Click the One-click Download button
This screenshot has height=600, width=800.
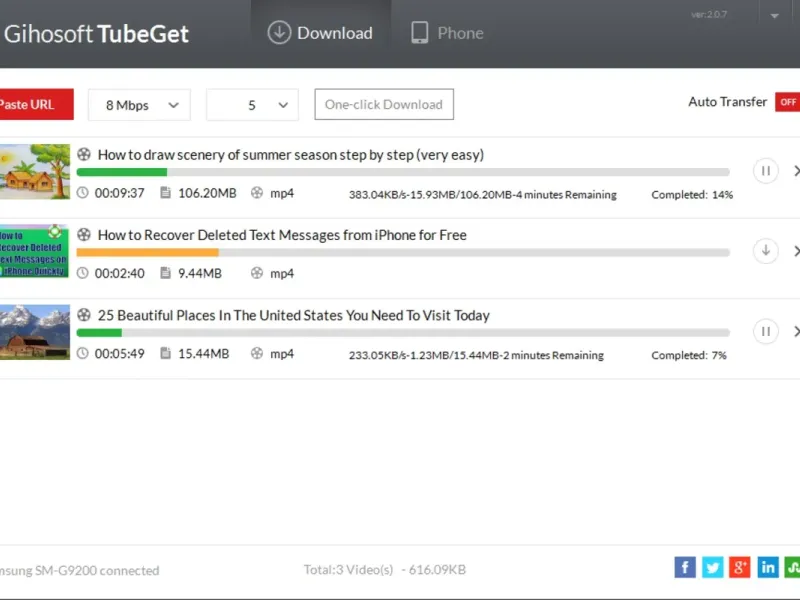coord(384,105)
